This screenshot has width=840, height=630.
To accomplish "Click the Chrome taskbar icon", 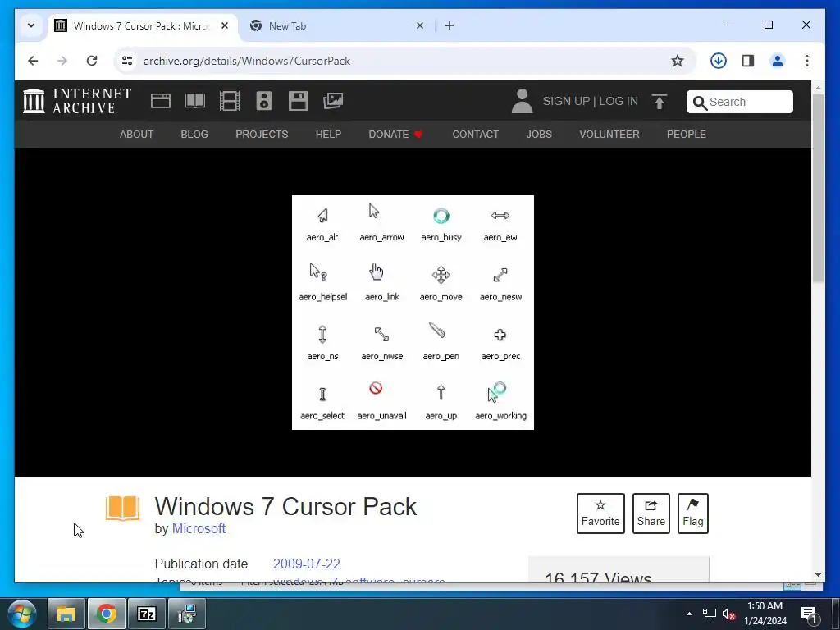I will pyautogui.click(x=107, y=614).
